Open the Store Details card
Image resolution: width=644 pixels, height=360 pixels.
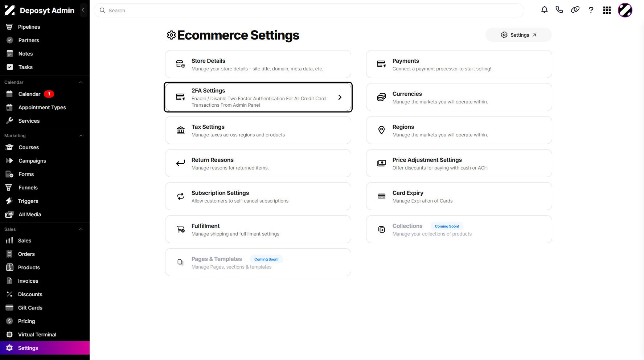tap(258, 64)
